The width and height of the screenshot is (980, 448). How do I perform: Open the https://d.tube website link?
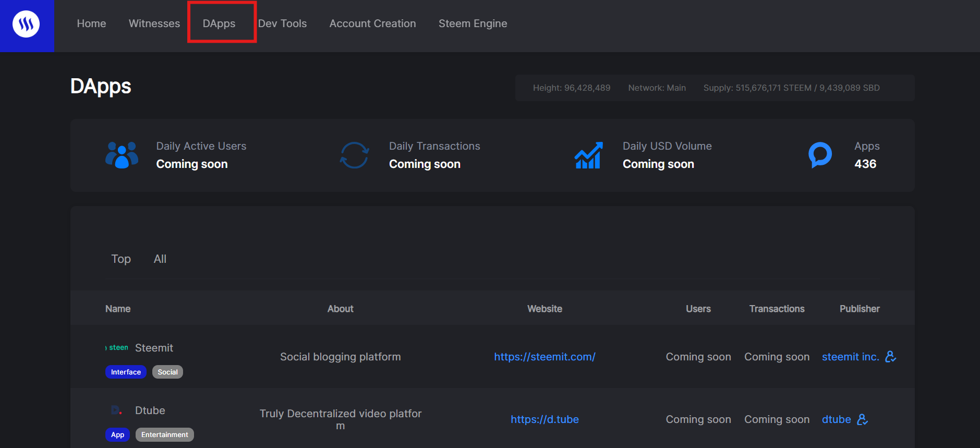click(x=545, y=419)
